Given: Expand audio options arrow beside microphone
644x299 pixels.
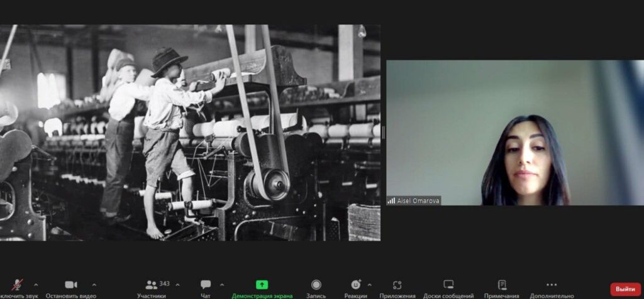Looking at the screenshot, I should (x=35, y=284).
